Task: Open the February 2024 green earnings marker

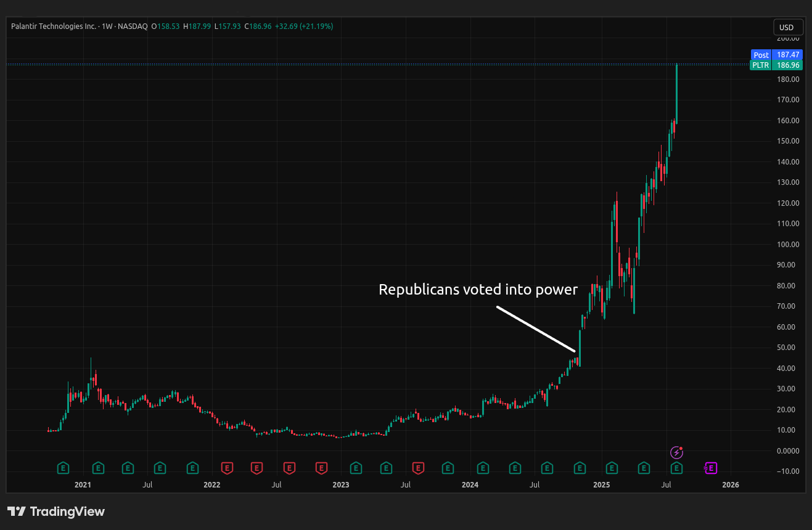Action: (483, 468)
